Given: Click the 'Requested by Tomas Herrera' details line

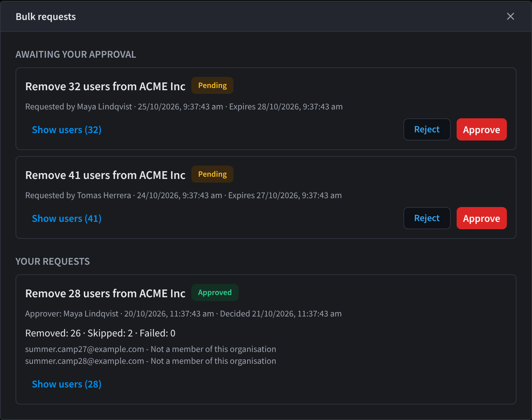Looking at the screenshot, I should coord(183,196).
